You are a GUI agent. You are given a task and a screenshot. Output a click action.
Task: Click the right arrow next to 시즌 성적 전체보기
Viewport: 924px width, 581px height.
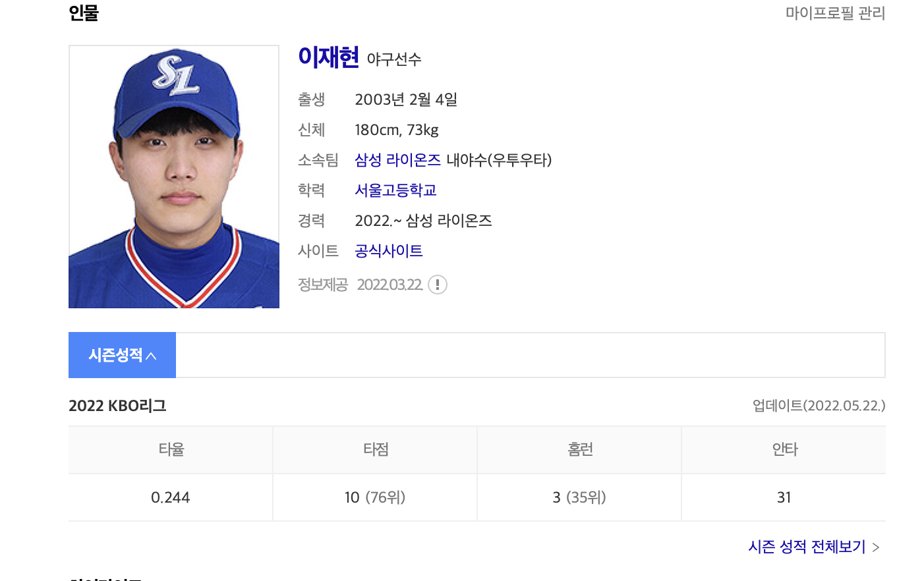[x=877, y=547]
